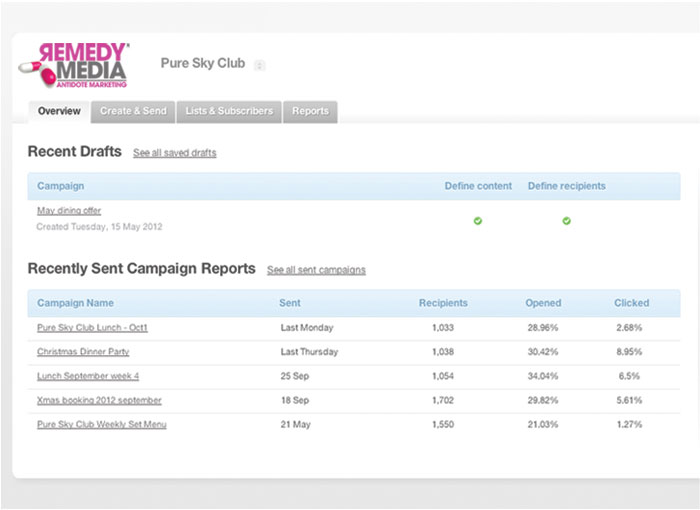Click the Pure Sky Club client name
Image resolution: width=700 pixels, height=510 pixels.
click(x=203, y=63)
